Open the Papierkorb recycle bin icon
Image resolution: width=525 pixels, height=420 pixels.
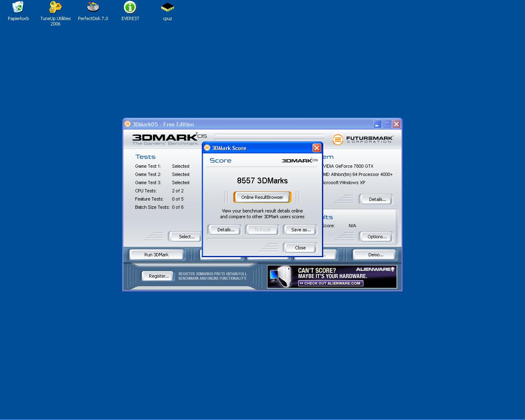(18, 11)
